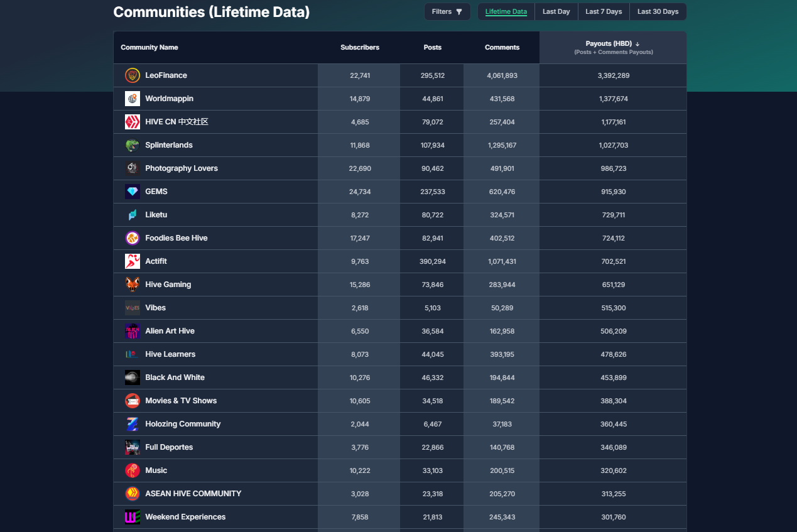
Task: Open the Vibes community link
Action: click(156, 308)
